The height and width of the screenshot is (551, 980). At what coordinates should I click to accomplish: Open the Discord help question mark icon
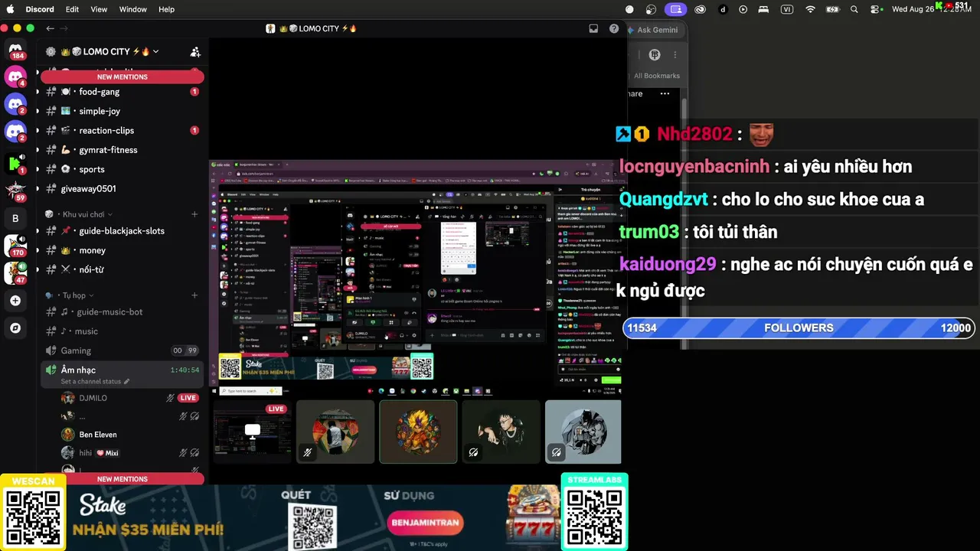click(x=614, y=28)
